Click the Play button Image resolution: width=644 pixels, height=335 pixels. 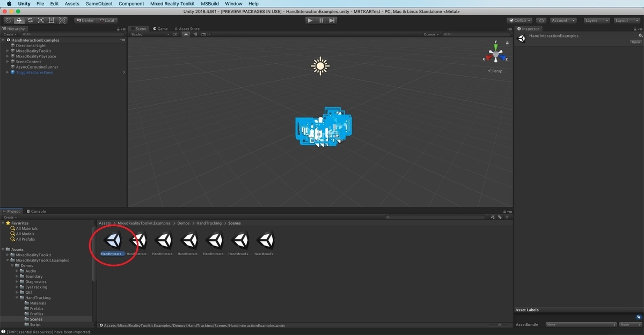[x=310, y=20]
